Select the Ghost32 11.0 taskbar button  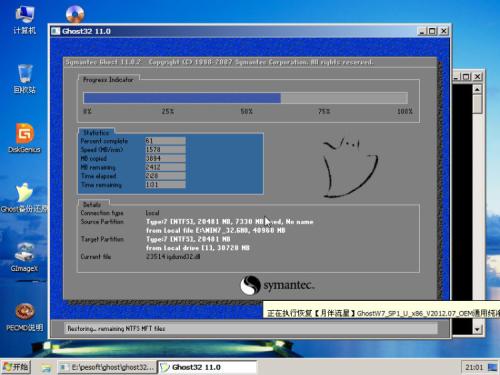pyautogui.click(x=207, y=367)
